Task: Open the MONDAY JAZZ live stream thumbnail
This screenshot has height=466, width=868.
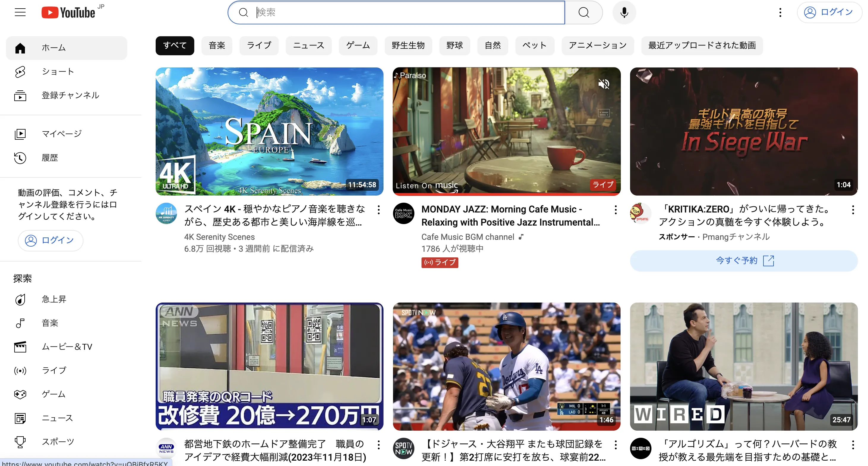Action: coord(506,131)
